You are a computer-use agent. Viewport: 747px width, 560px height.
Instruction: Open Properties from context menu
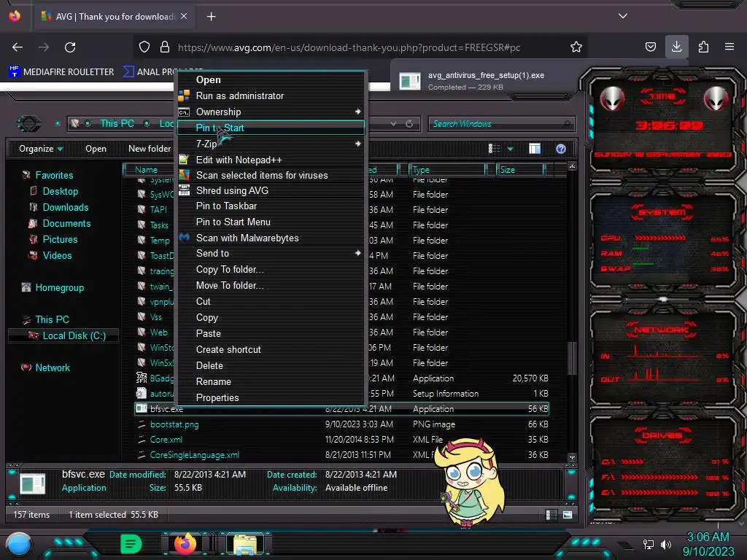(271, 397)
